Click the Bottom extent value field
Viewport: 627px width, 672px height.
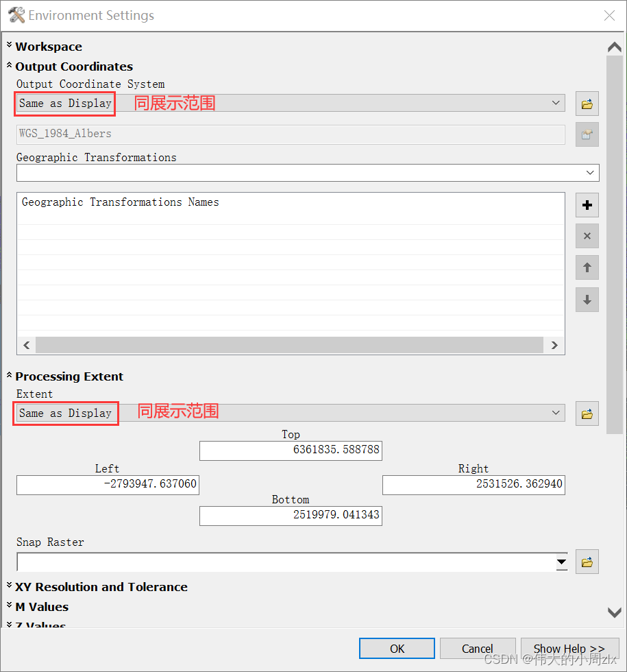click(291, 516)
